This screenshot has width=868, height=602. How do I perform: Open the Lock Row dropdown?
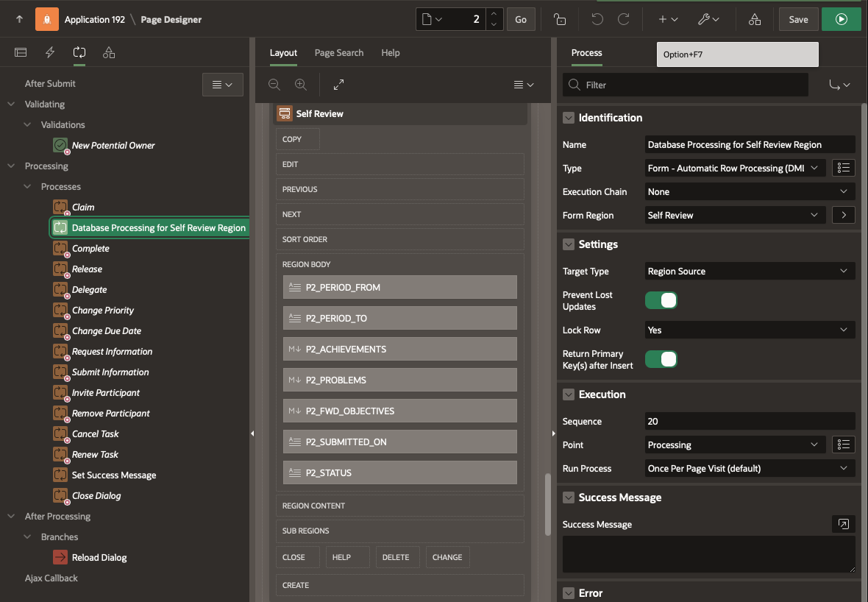750,330
